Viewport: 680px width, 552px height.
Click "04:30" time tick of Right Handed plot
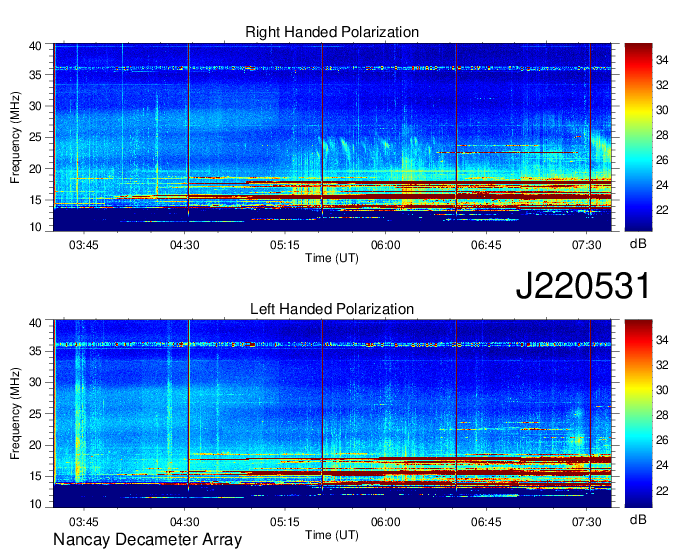click(184, 245)
